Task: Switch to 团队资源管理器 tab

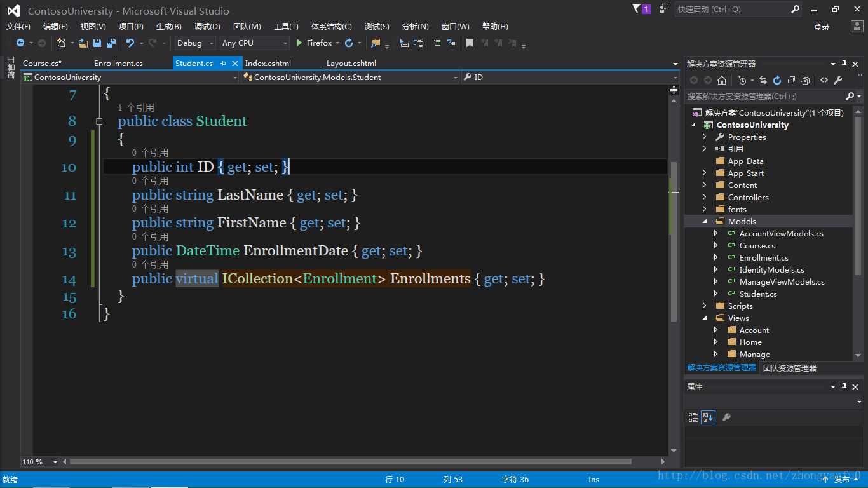Action: [790, 368]
